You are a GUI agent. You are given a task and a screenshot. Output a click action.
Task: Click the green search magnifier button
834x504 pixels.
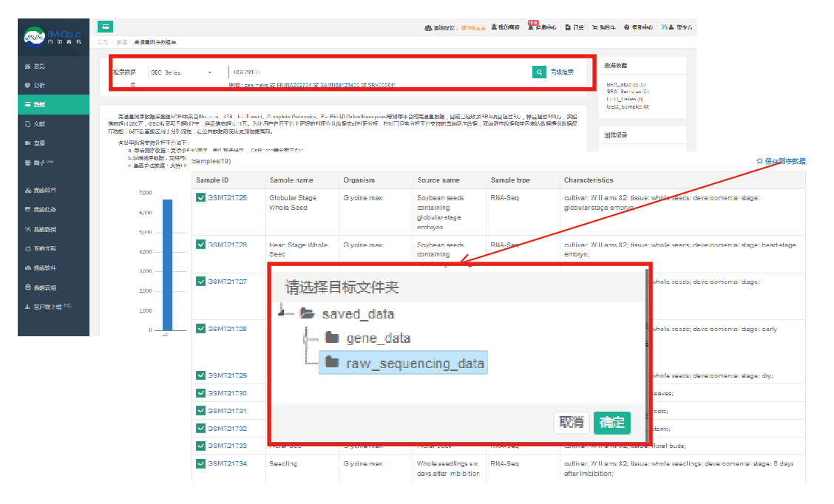click(x=539, y=72)
